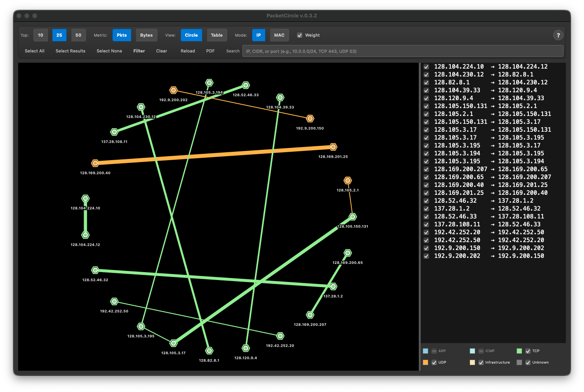Show the top 50 flows

coord(78,35)
